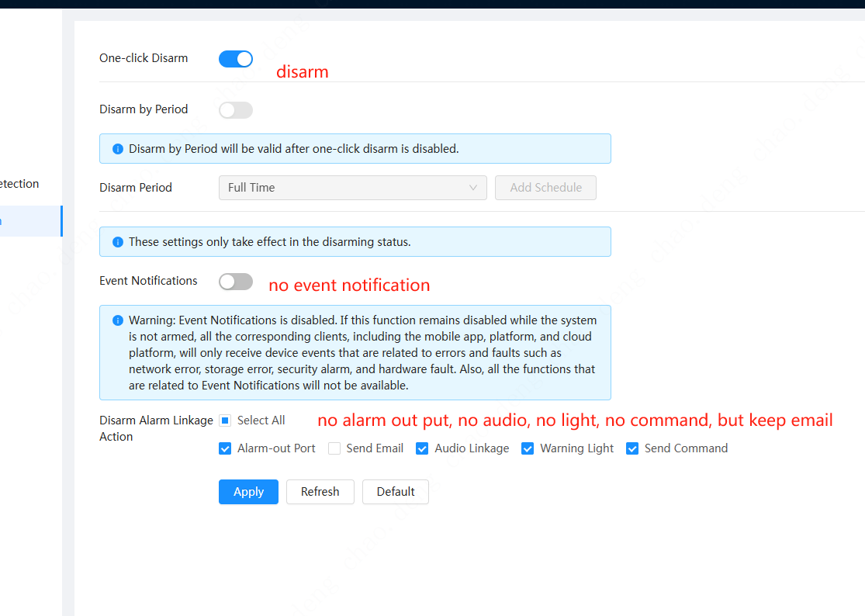Open the Disarm Period 'Full Time' dropdown
This screenshot has height=616, width=865.
click(x=352, y=188)
